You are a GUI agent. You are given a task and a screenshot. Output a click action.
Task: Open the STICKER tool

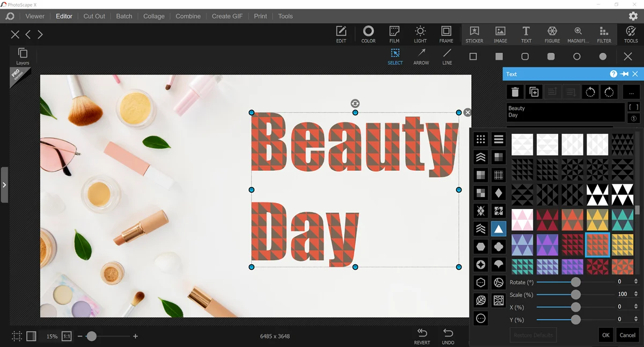click(x=474, y=34)
